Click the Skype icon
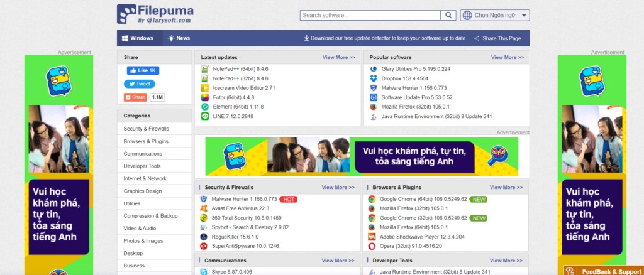Image resolution: width=644 pixels, height=275 pixels. [203, 271]
